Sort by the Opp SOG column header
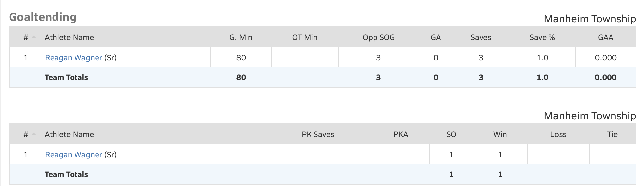Viewport: 644px width, 186px height. tap(378, 37)
